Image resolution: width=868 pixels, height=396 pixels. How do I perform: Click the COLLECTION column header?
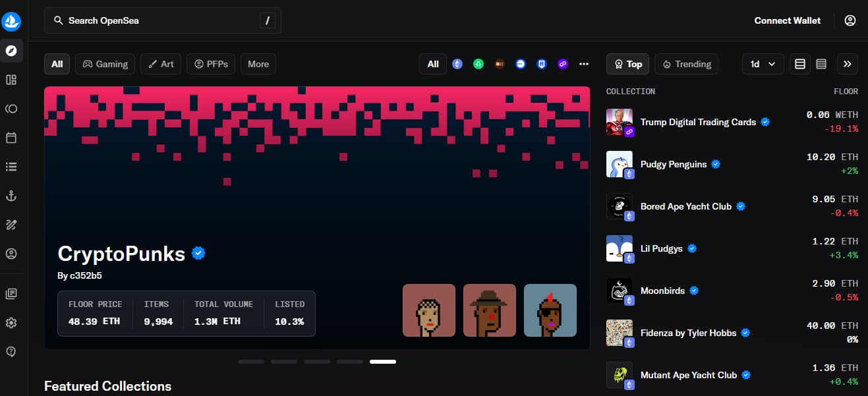(x=631, y=92)
